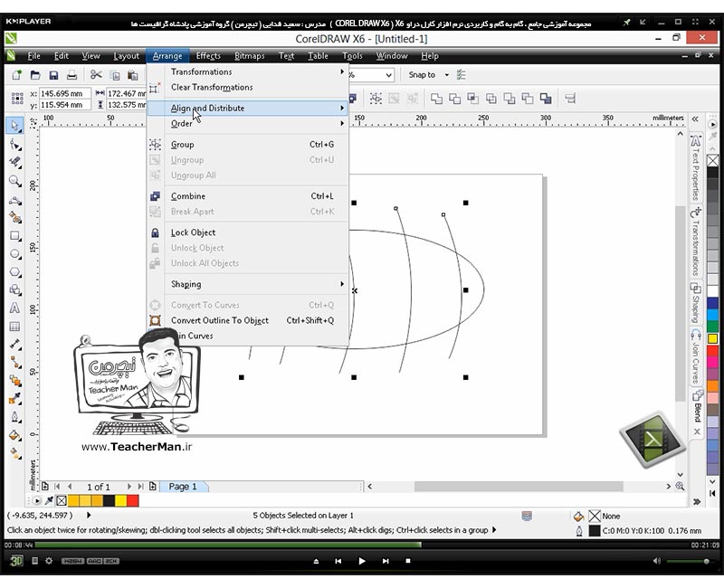The image size is (724, 588).
Task: Add a new page after current
Action: pyautogui.click(x=152, y=487)
